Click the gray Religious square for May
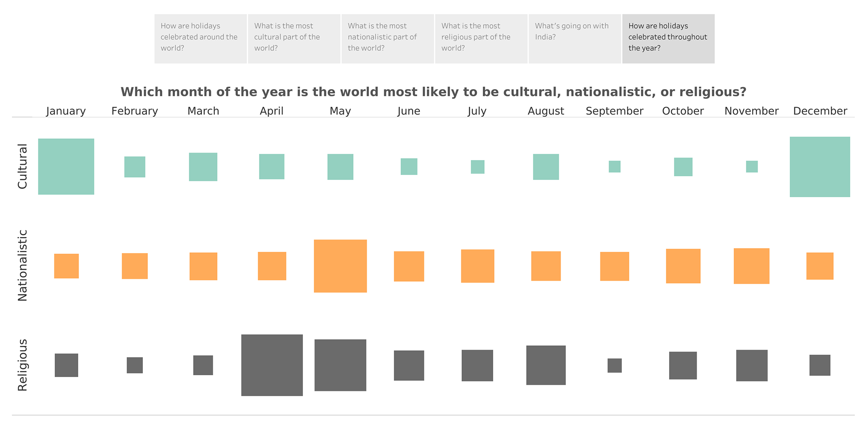This screenshot has height=425, width=868. 340,365
